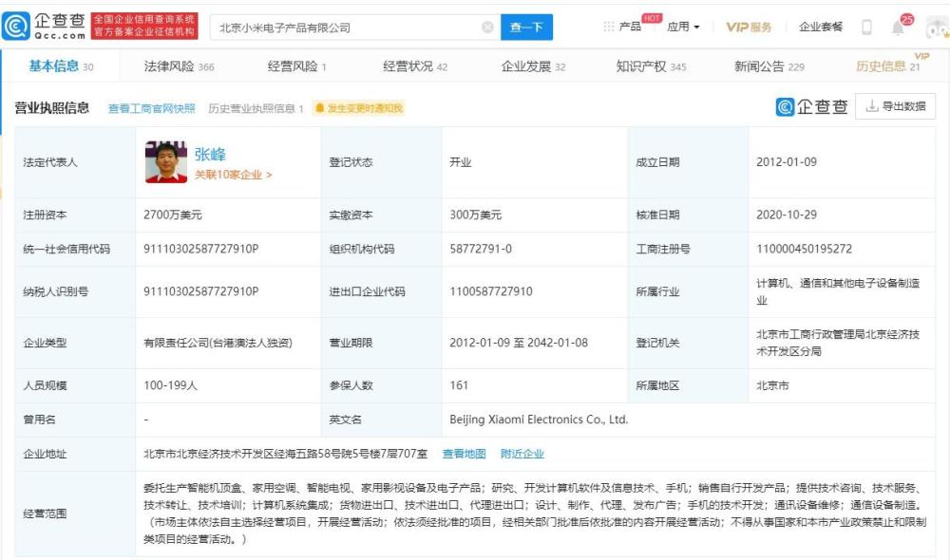This screenshot has height=560, width=950.
Task: Select the 开业 registration status value
Action: 461,161
